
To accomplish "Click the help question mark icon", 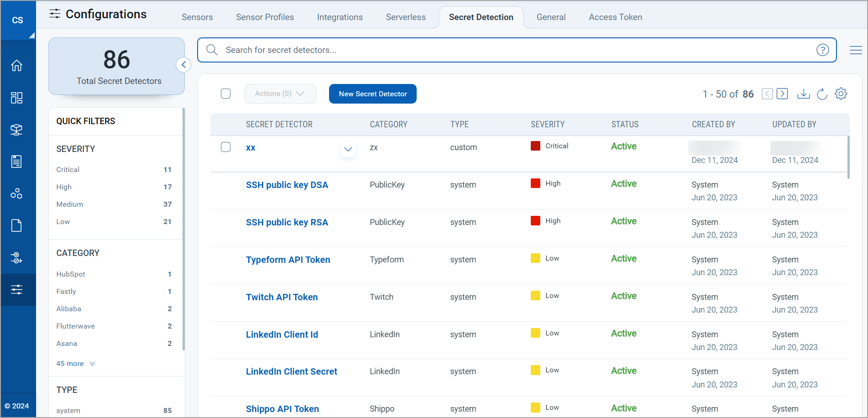I will [x=822, y=50].
